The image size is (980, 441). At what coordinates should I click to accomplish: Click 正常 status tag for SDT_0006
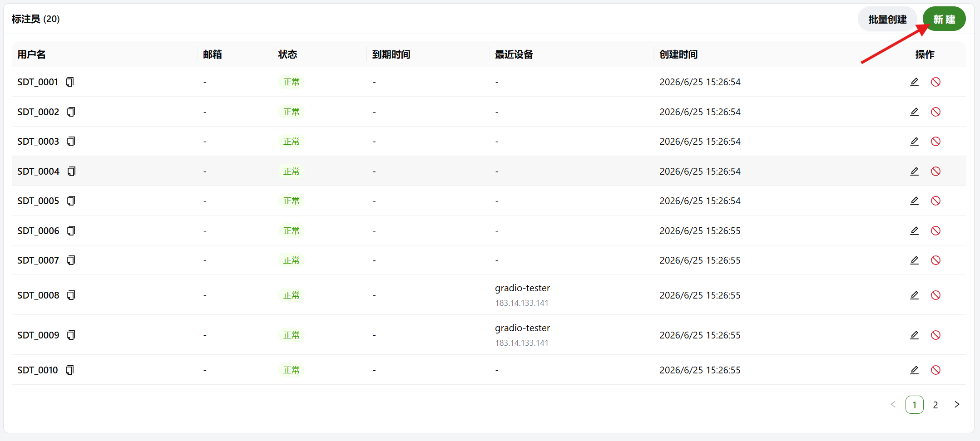click(291, 231)
